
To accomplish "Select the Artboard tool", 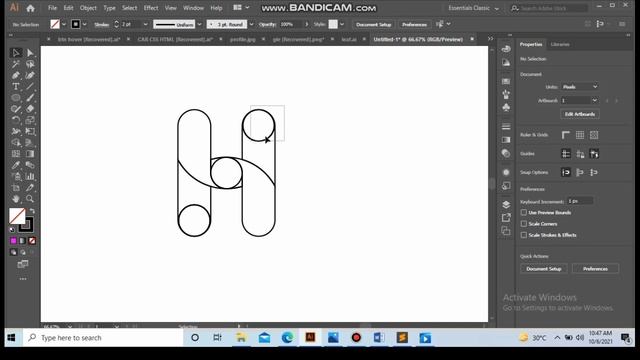I will click(16, 188).
